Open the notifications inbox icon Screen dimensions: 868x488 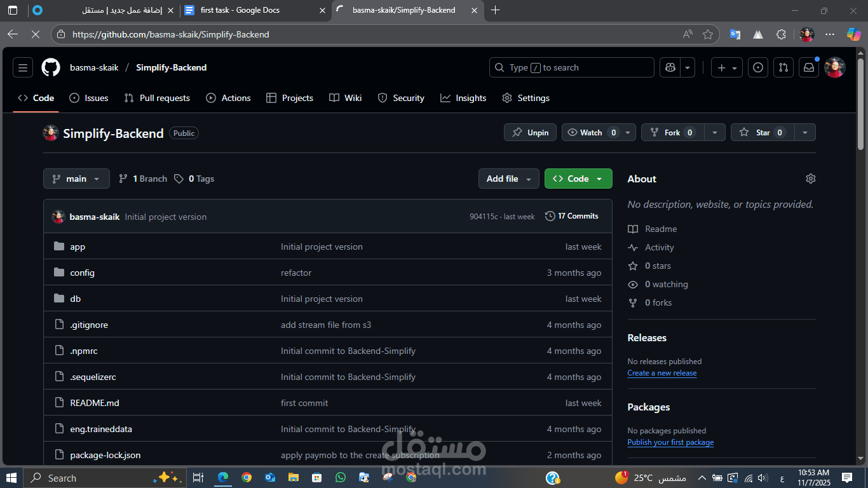(809, 67)
